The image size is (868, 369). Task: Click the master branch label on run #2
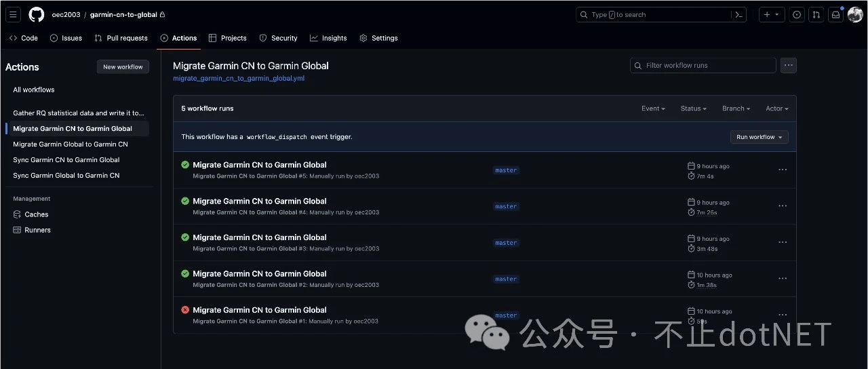pyautogui.click(x=506, y=279)
